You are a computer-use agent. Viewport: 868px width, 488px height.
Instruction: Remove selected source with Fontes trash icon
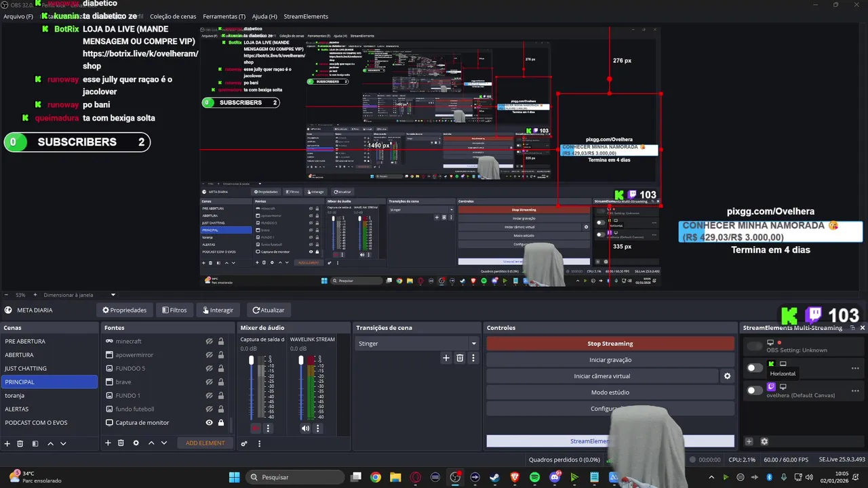click(121, 443)
